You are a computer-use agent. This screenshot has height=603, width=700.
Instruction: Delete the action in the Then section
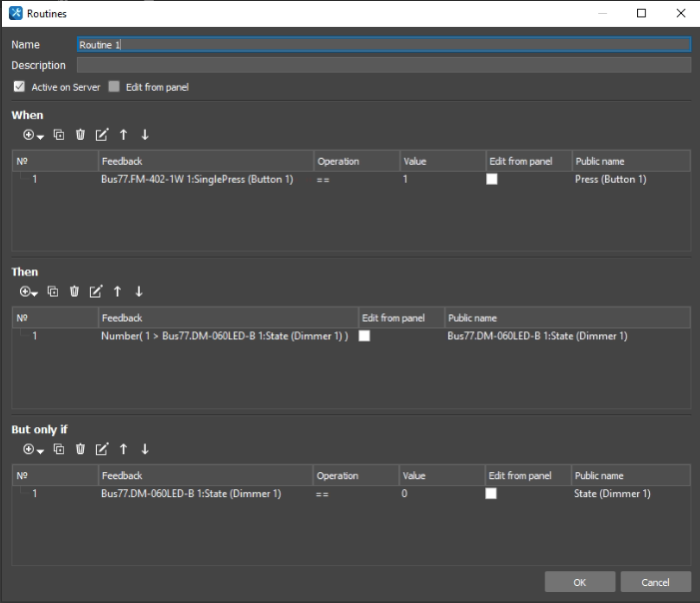pos(74,292)
